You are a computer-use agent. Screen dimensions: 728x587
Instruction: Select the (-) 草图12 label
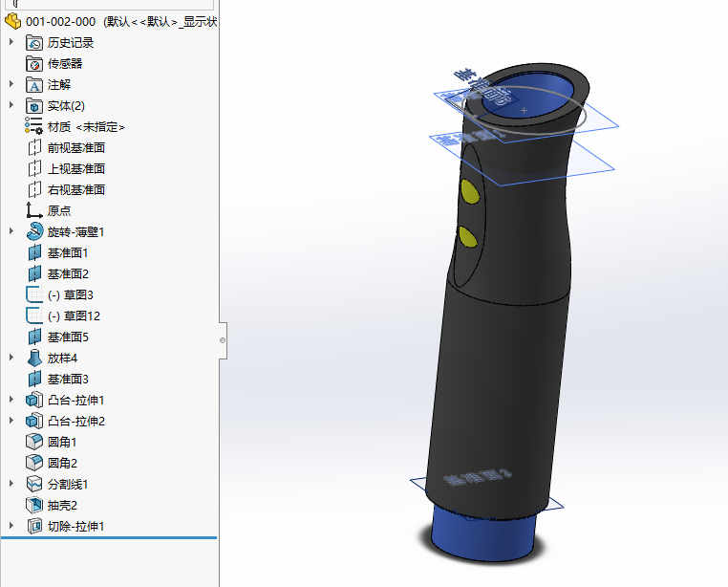point(74,316)
